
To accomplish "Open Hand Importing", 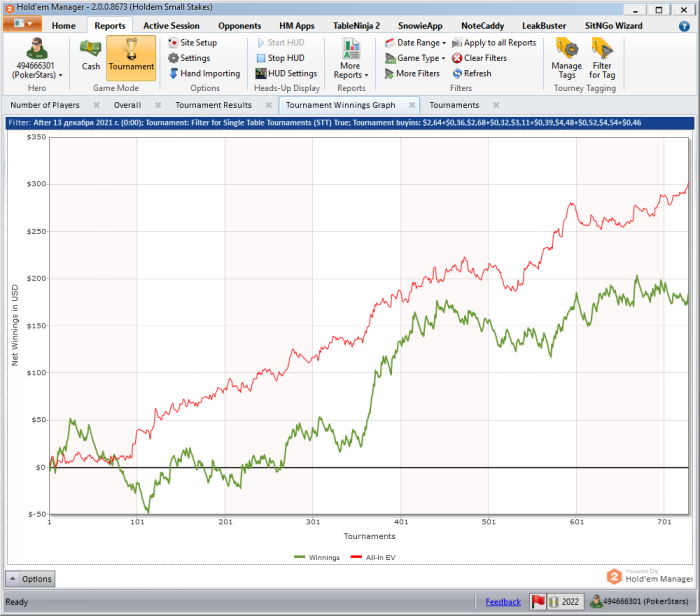I will click(x=204, y=74).
